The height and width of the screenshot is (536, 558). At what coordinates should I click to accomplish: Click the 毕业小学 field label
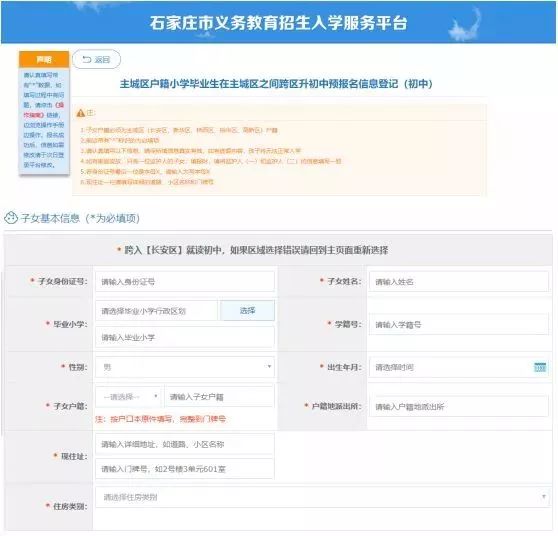[69, 324]
